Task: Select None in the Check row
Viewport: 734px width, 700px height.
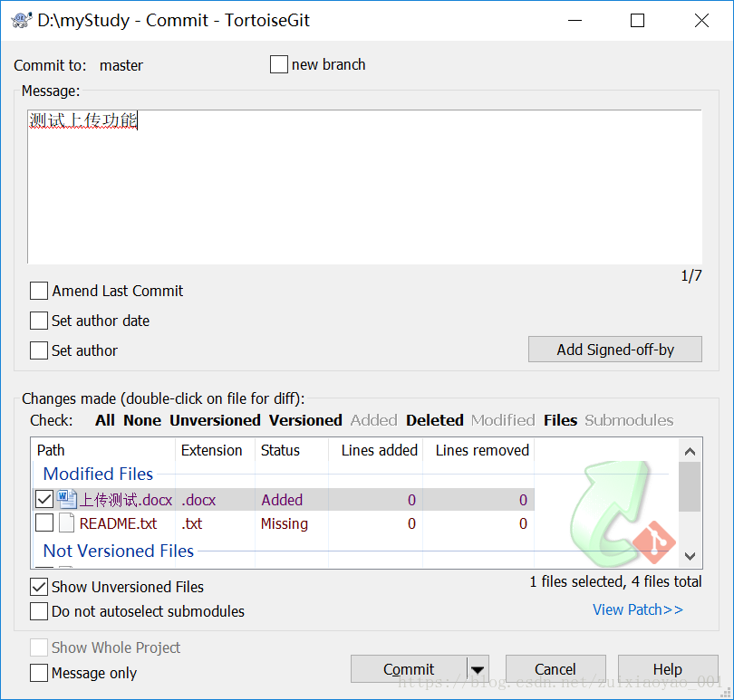Action: pyautogui.click(x=142, y=420)
